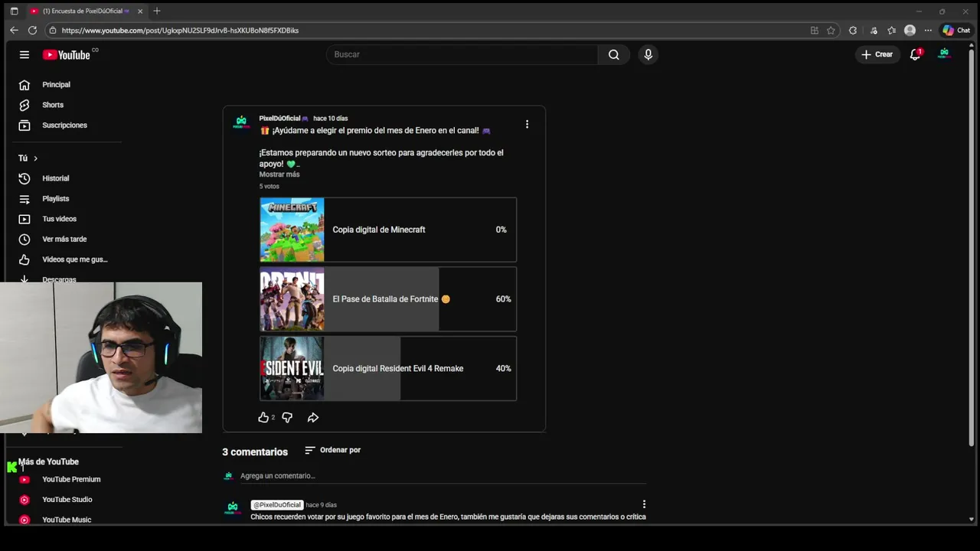Open browser favorites icon
This screenshot has width=980, height=551.
[x=891, y=31]
